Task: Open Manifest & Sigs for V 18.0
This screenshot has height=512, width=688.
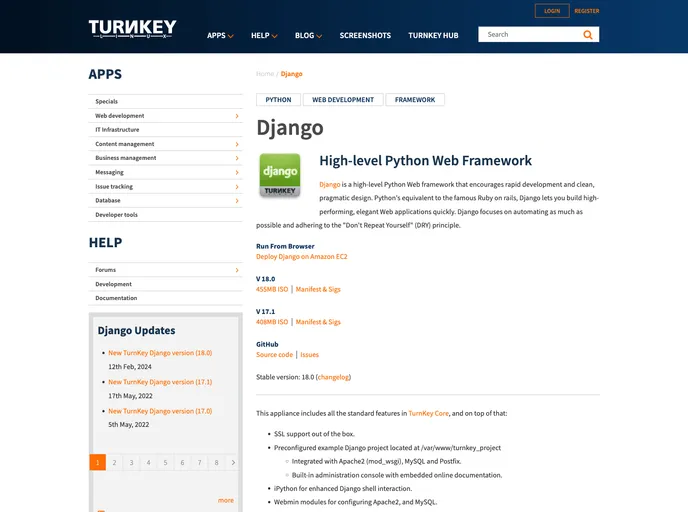Action: point(318,289)
